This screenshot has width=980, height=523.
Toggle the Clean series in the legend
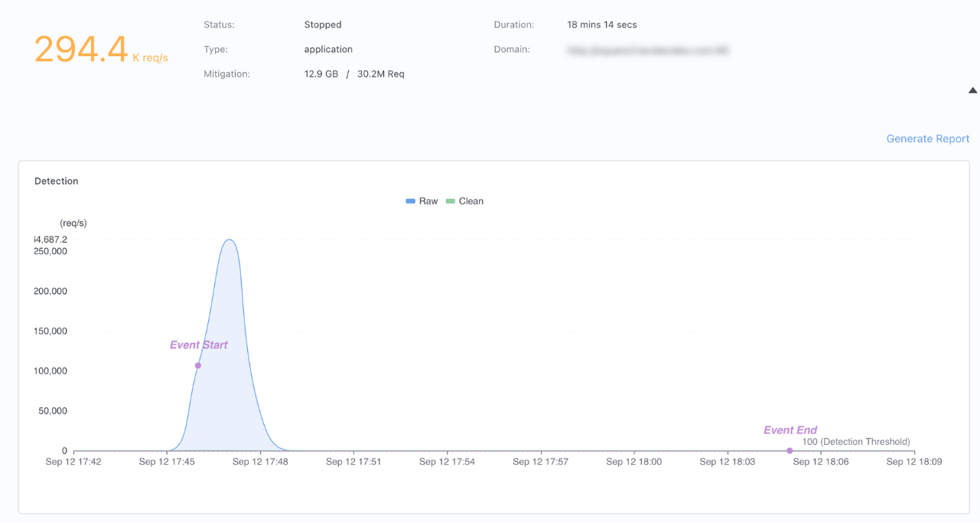(x=465, y=201)
